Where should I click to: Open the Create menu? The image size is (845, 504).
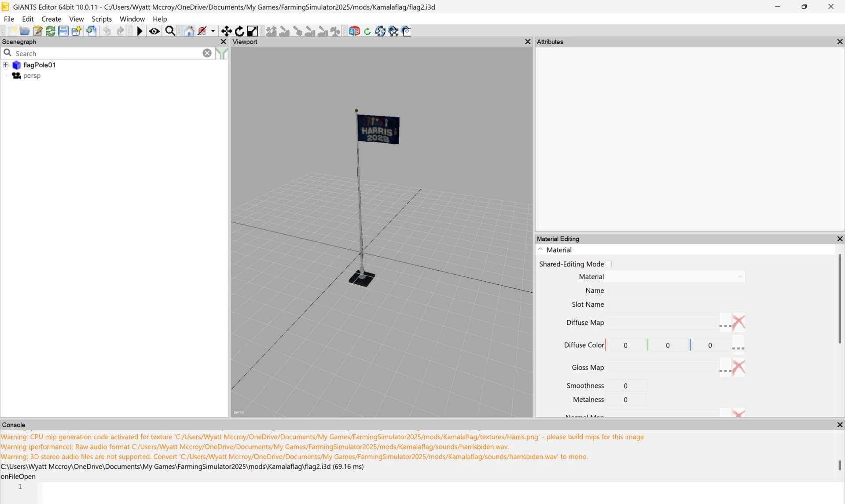(51, 19)
